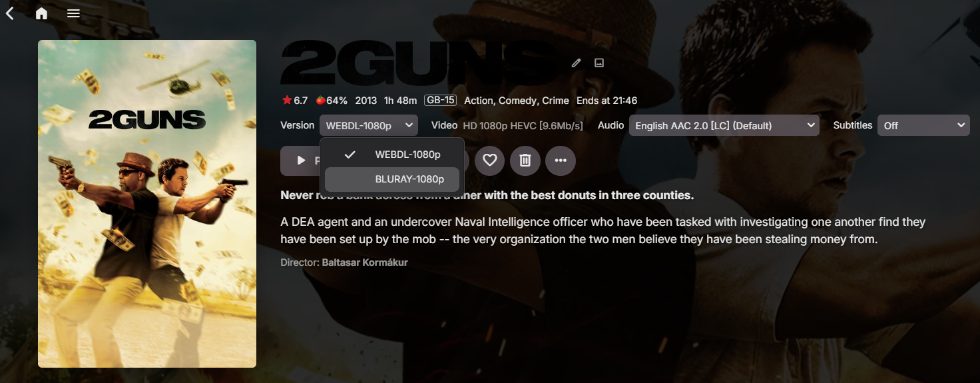
Task: Click the pencil edit metadata icon
Action: pos(577,63)
